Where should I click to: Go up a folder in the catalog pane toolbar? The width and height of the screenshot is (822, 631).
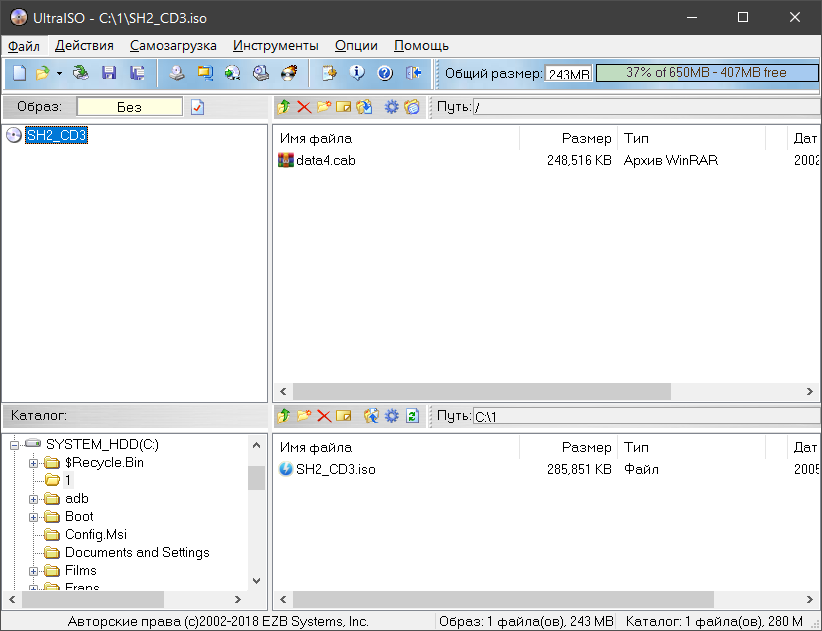[284, 416]
